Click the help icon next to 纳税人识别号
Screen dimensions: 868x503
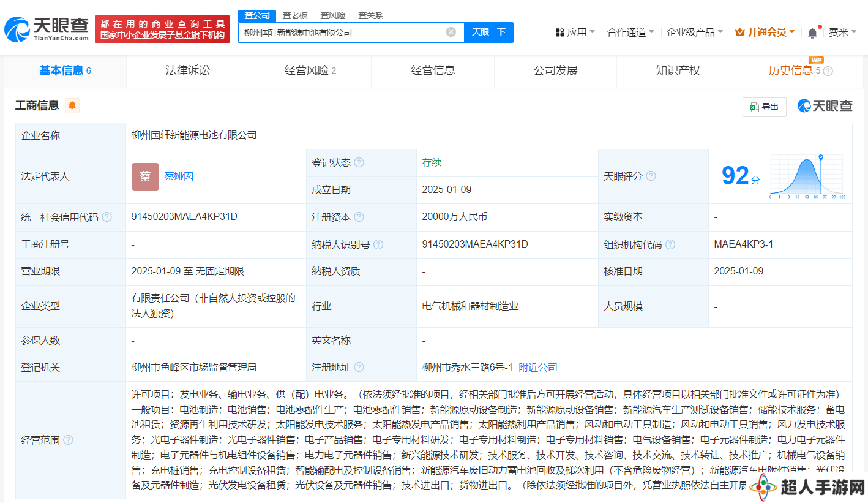[378, 244]
